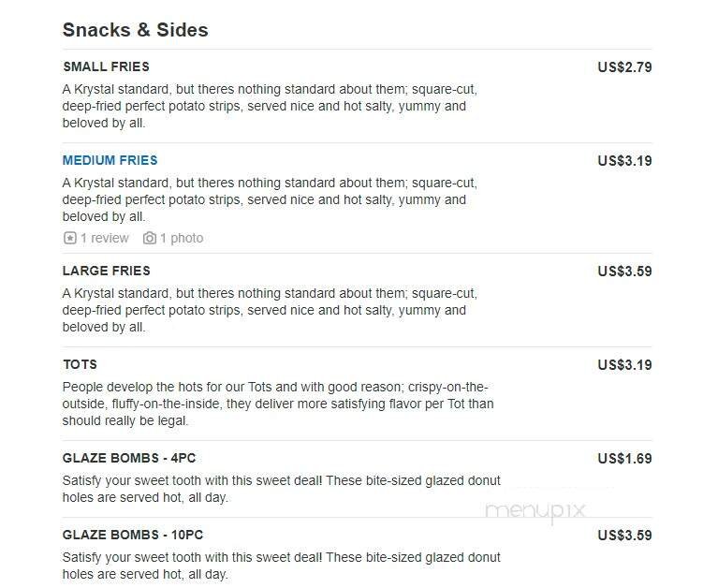
Task: Open the "1 review" link
Action: (x=104, y=238)
